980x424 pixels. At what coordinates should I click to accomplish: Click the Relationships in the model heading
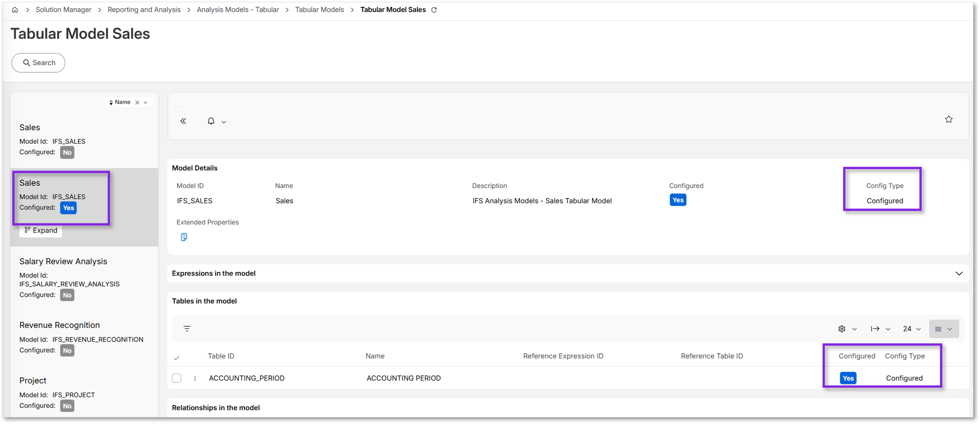pyautogui.click(x=216, y=408)
